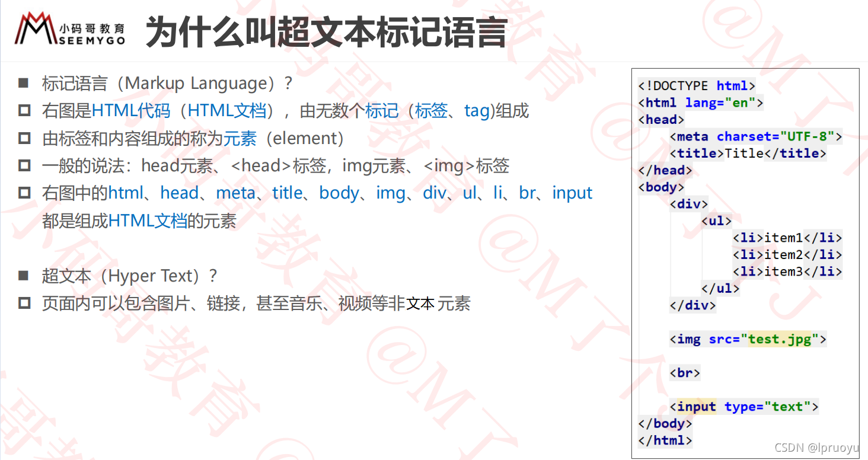Click the opening <ul> code line

[x=716, y=221]
